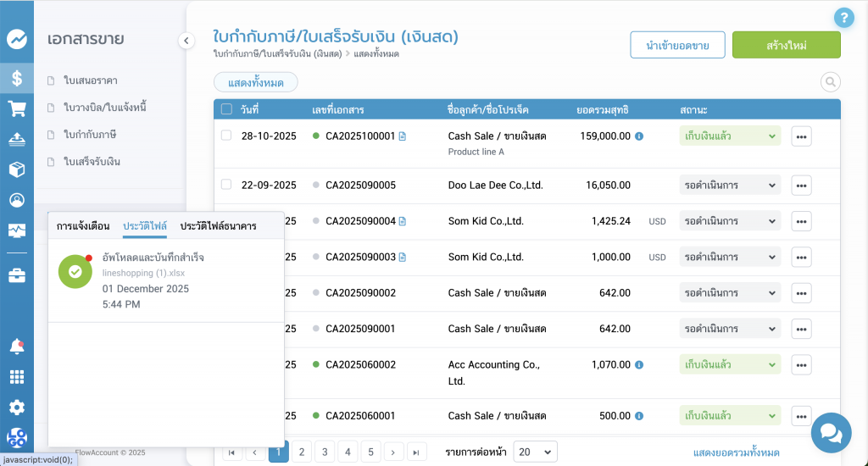Click the search magnifier icon
The image size is (868, 466).
[830, 81]
